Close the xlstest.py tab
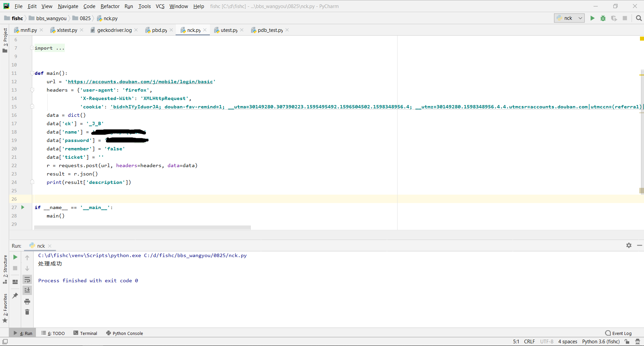Screen dimensions: 644x346 [x=82, y=30]
